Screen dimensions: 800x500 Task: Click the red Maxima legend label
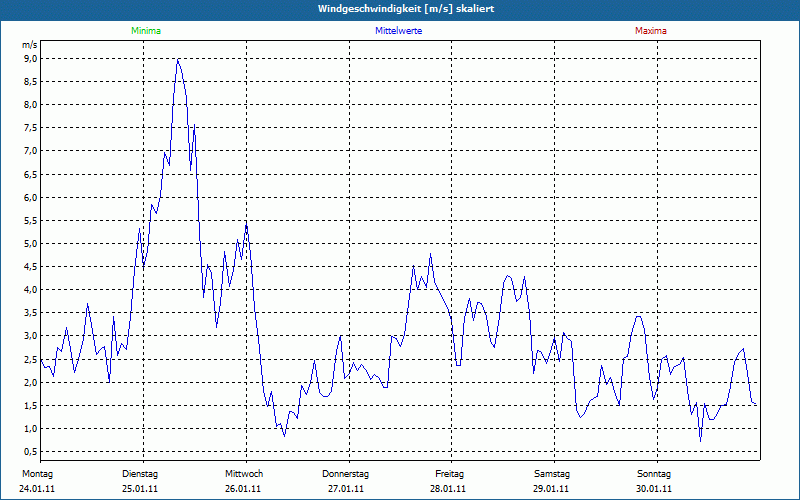(x=651, y=31)
